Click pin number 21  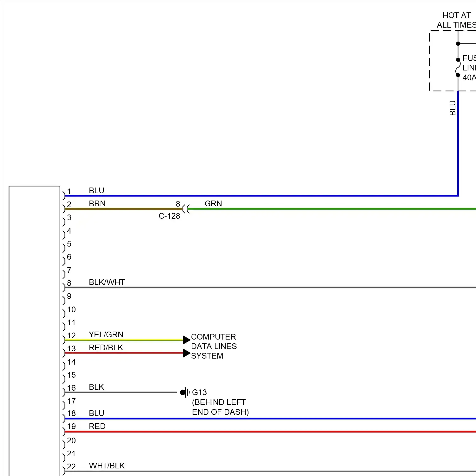coord(71,453)
